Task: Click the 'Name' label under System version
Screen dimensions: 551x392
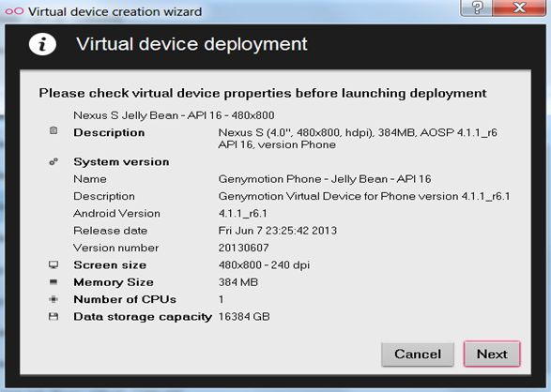Action: pos(90,179)
